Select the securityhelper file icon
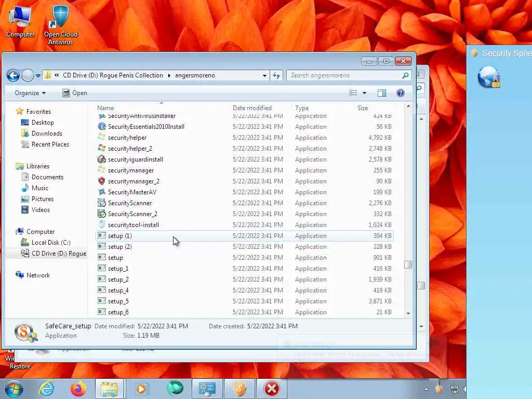 [101, 137]
